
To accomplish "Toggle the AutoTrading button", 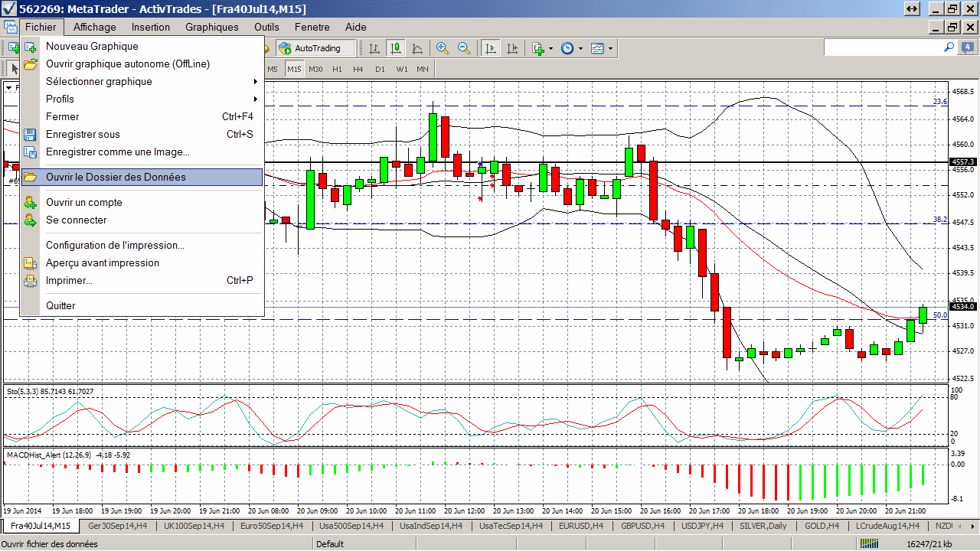I will (x=318, y=48).
